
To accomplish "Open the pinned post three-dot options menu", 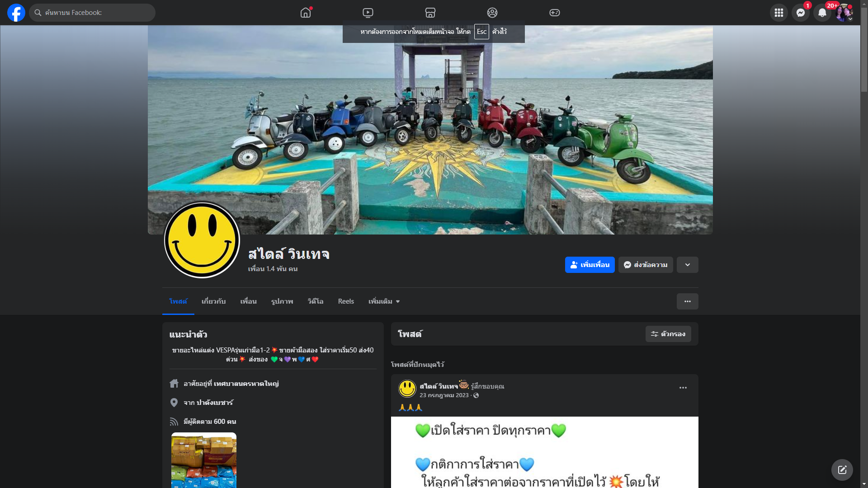I will click(683, 388).
